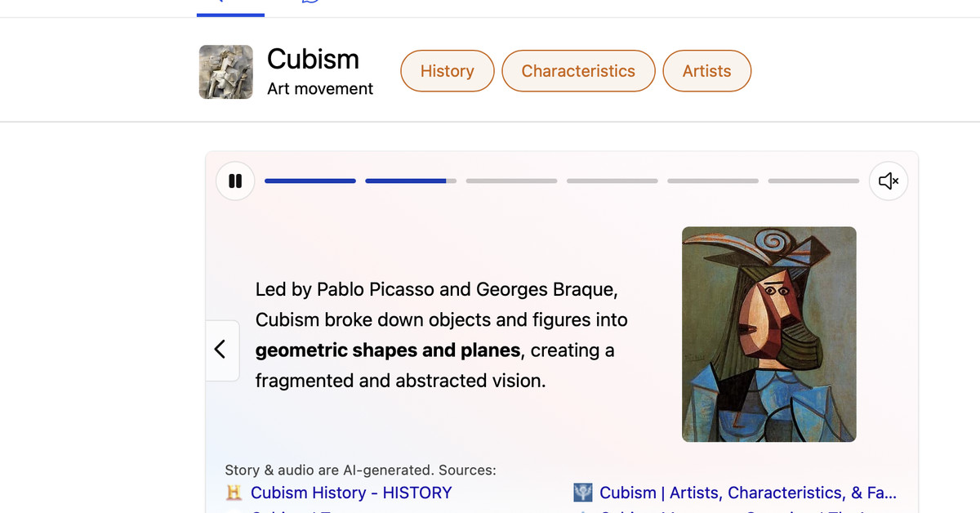The image size is (980, 513).
Task: Open the Artists topic chip
Action: pos(706,71)
